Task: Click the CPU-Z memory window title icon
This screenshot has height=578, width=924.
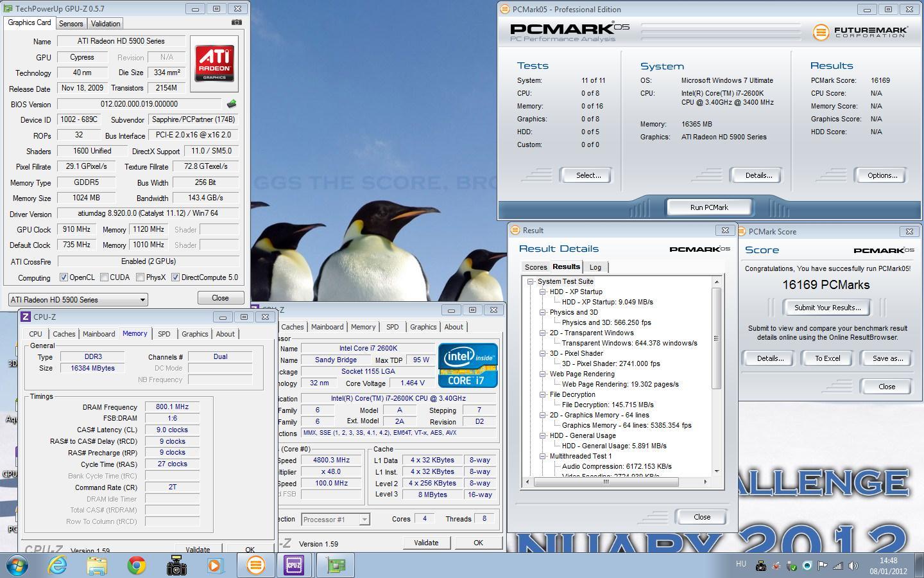Action: pos(26,317)
